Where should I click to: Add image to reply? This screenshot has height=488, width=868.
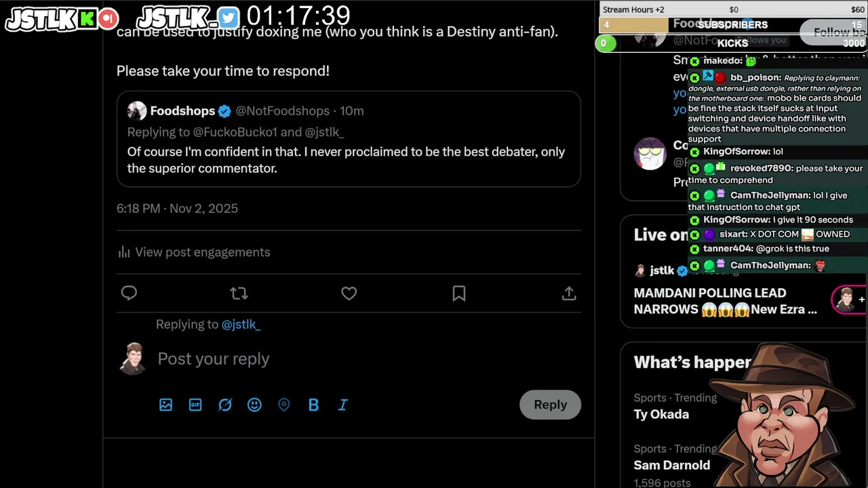tap(165, 405)
